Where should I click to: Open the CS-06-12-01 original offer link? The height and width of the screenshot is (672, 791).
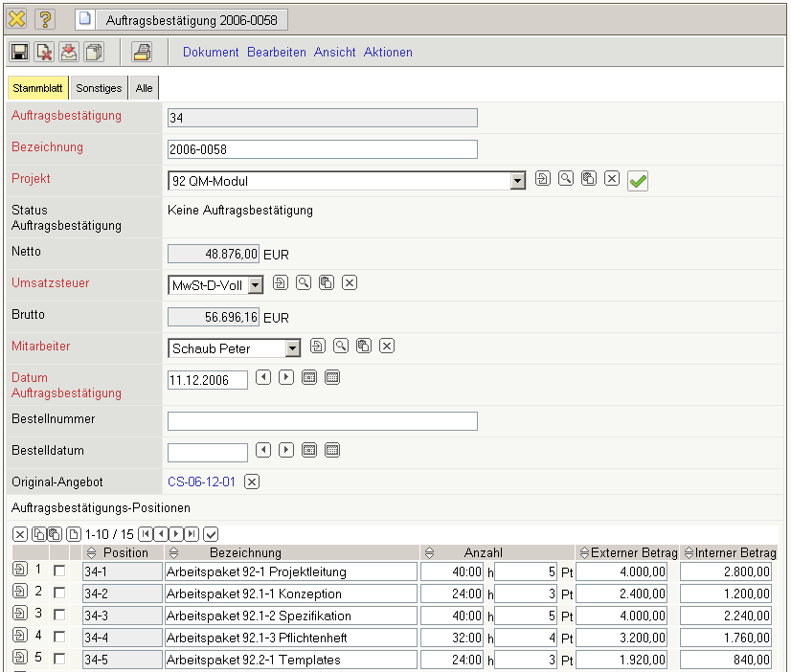(201, 482)
